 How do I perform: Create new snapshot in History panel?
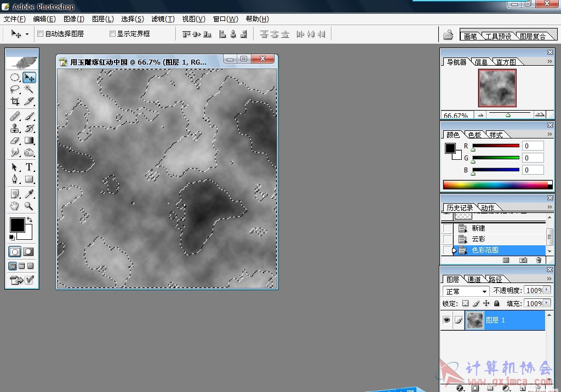pyautogui.click(x=523, y=260)
